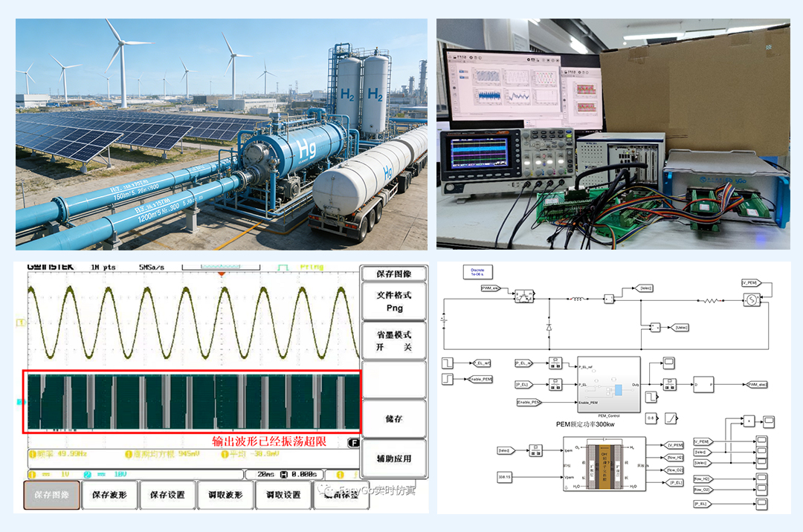
Task: Click the cyan channel 2 ground marker
Action: tap(21, 402)
